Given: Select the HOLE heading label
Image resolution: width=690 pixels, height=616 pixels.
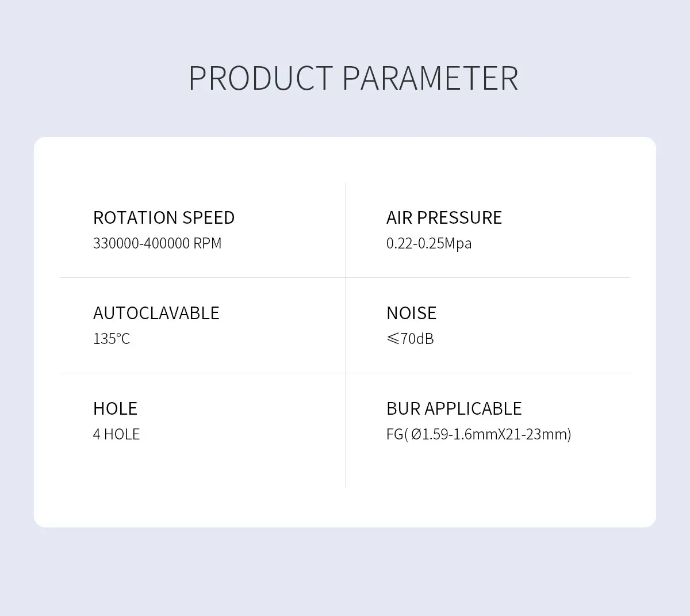Looking at the screenshot, I should click(115, 408).
